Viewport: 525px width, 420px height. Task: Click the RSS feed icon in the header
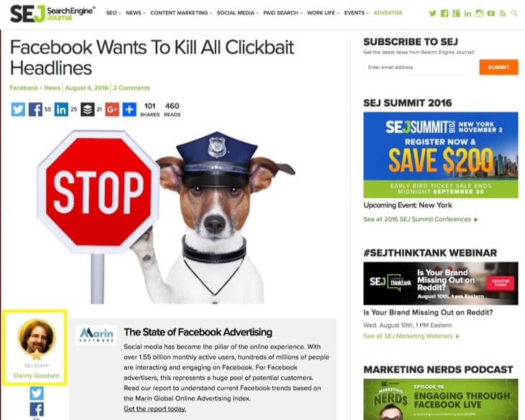pyautogui.click(x=502, y=14)
